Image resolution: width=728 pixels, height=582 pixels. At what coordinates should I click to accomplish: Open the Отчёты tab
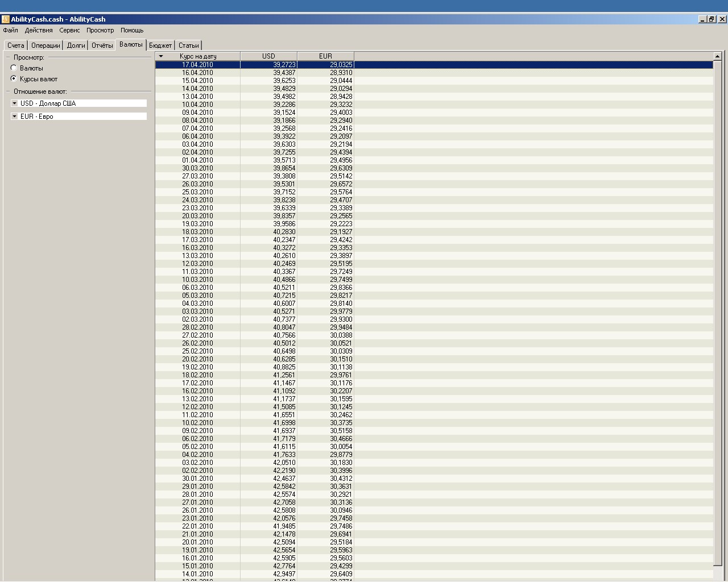pyautogui.click(x=102, y=45)
